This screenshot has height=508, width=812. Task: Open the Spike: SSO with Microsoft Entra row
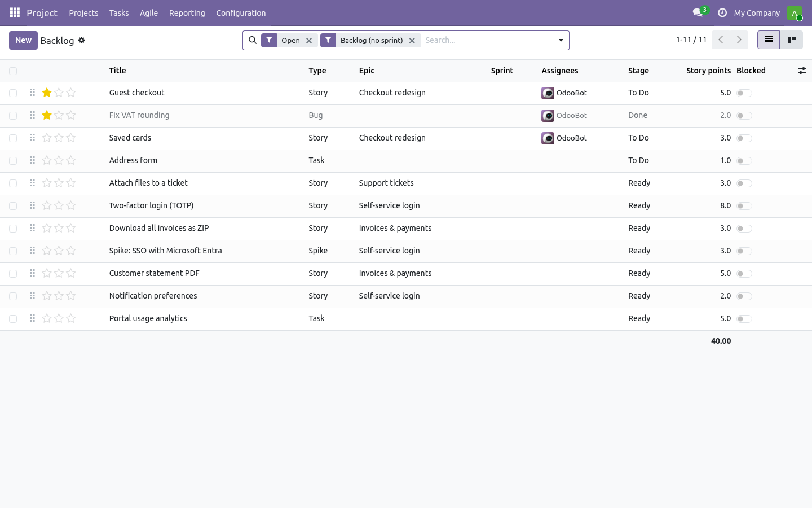pyautogui.click(x=406, y=251)
